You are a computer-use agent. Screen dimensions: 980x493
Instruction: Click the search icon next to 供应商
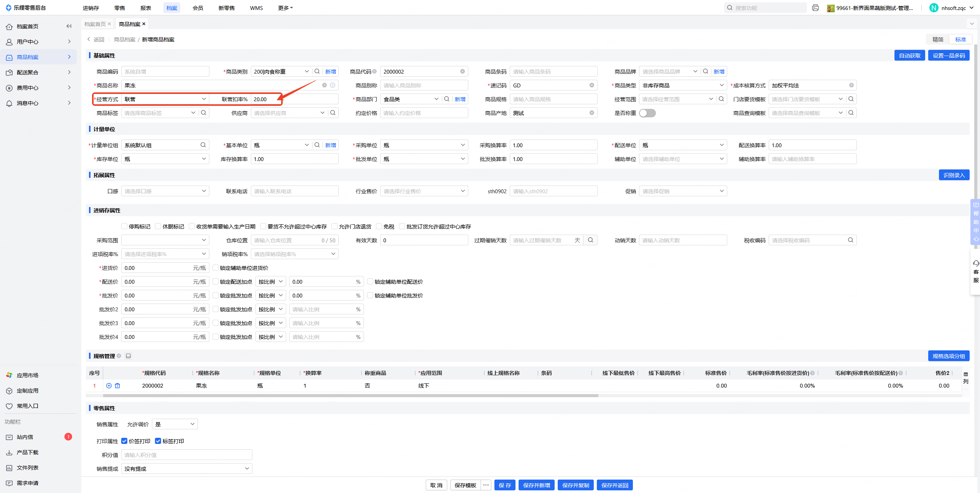tap(333, 113)
